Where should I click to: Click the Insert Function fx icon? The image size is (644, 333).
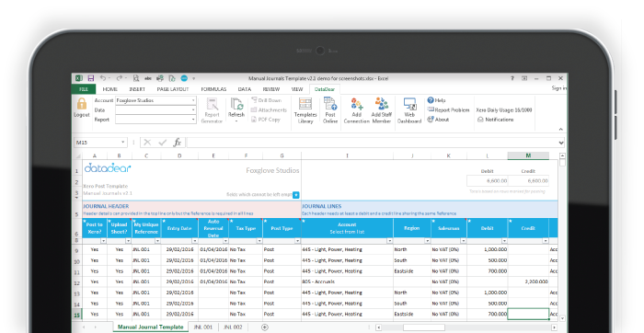(177, 143)
